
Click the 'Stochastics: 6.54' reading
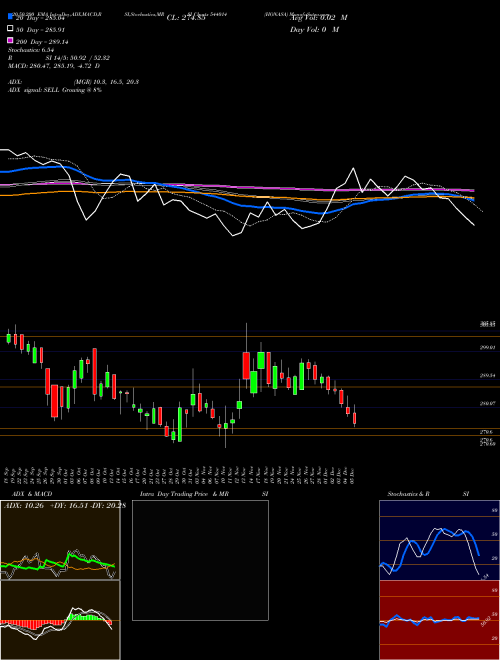pyautogui.click(x=31, y=50)
